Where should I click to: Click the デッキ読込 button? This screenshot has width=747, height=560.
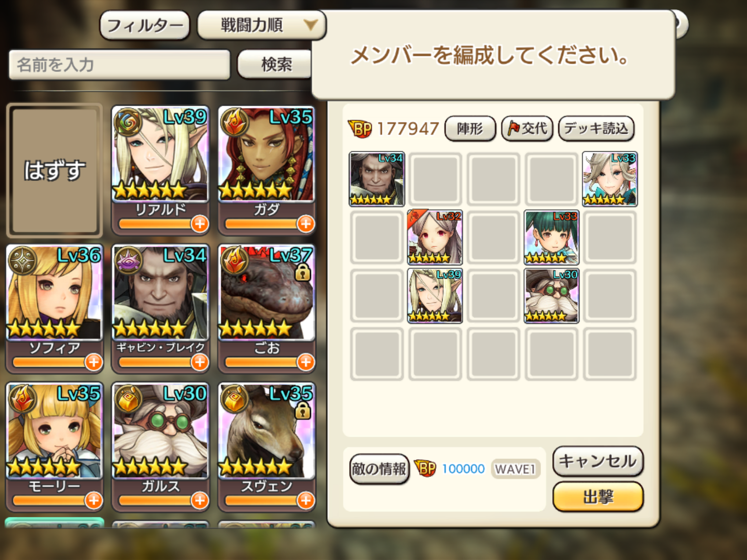(x=596, y=128)
